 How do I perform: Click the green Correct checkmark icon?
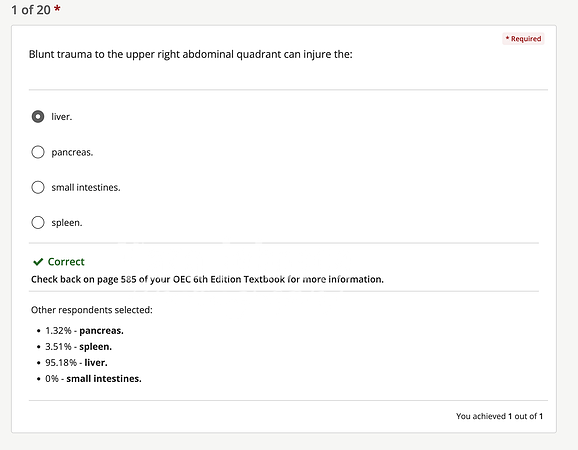(38, 262)
